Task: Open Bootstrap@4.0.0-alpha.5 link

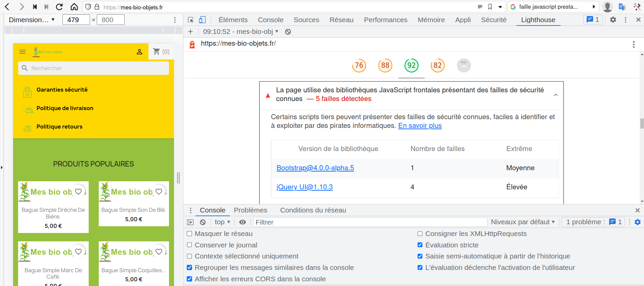Action: pos(315,168)
